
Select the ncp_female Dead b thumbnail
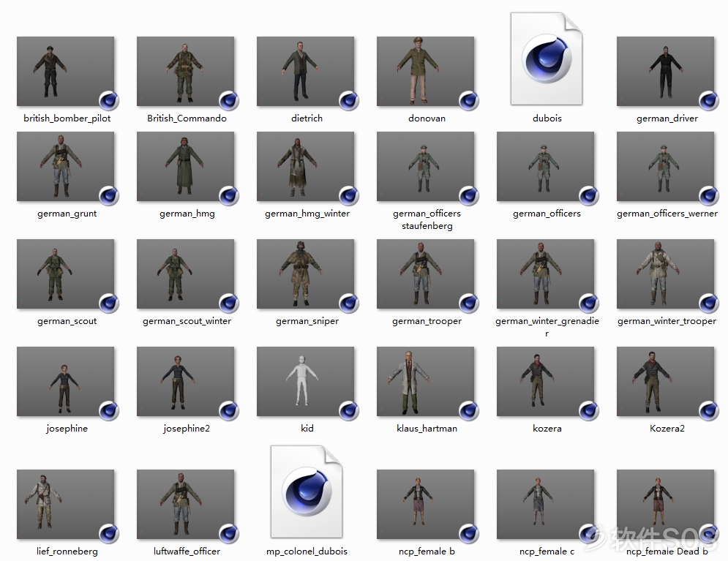click(665, 505)
